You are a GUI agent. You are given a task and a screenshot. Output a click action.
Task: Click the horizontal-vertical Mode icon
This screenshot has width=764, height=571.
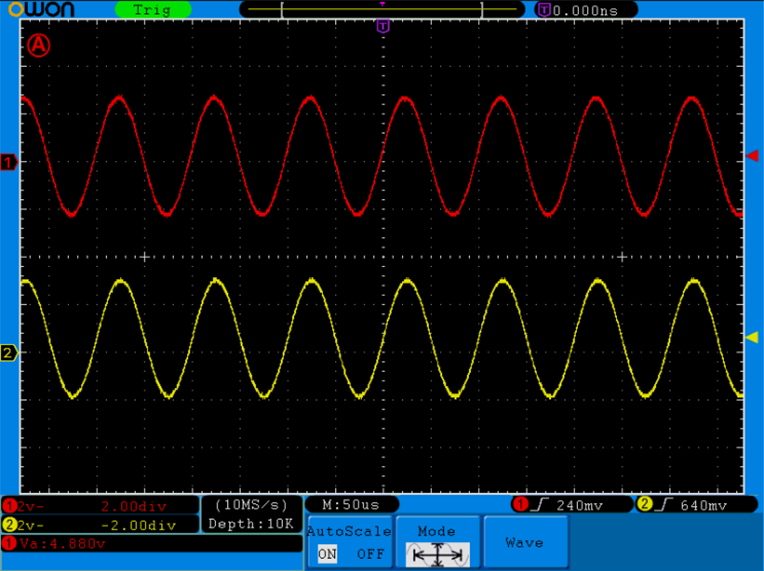[438, 554]
